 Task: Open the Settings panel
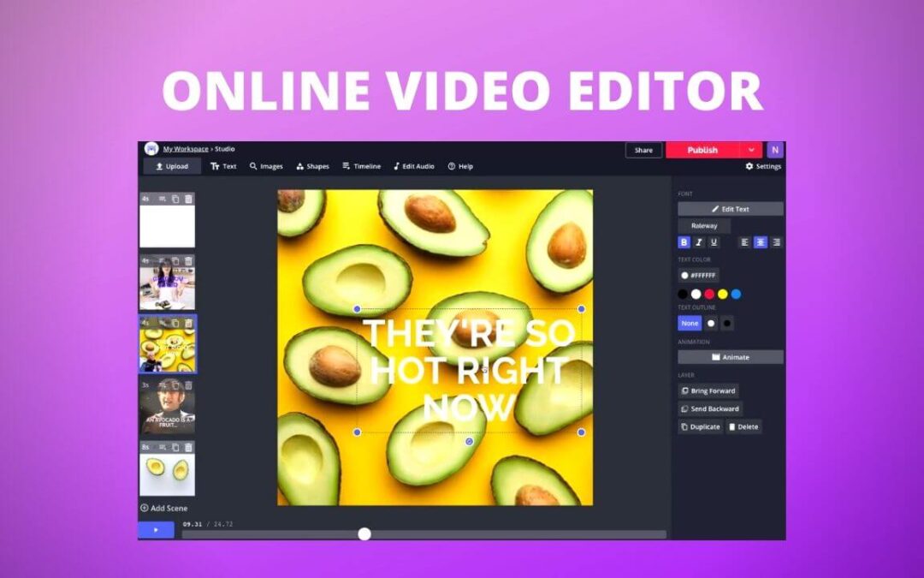coord(761,166)
